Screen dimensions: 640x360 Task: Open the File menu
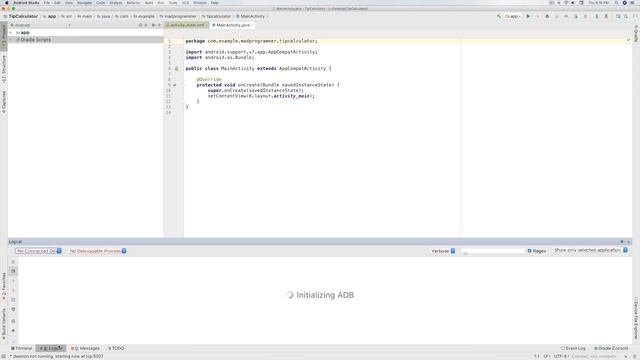[x=47, y=2]
